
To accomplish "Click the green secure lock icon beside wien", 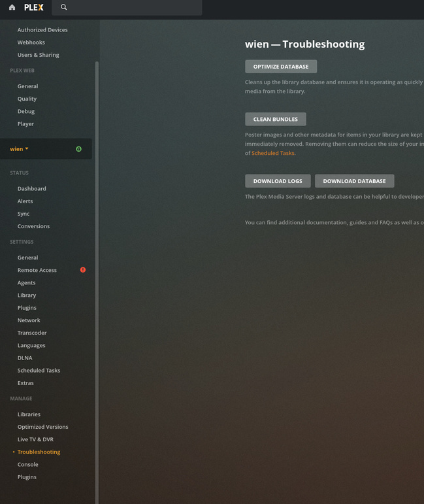I will [78, 149].
